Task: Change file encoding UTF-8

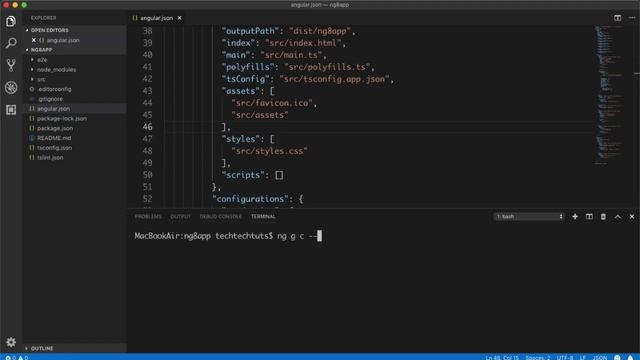Action: coord(565,358)
